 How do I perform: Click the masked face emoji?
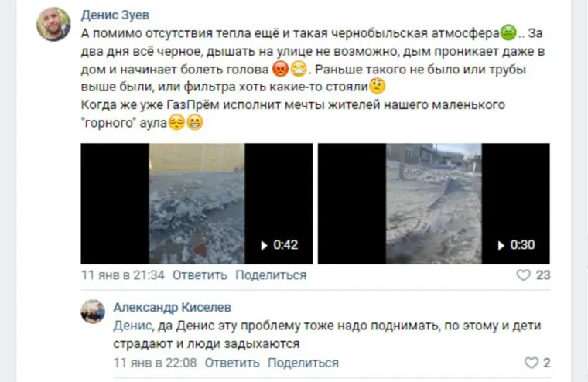[x=299, y=69]
